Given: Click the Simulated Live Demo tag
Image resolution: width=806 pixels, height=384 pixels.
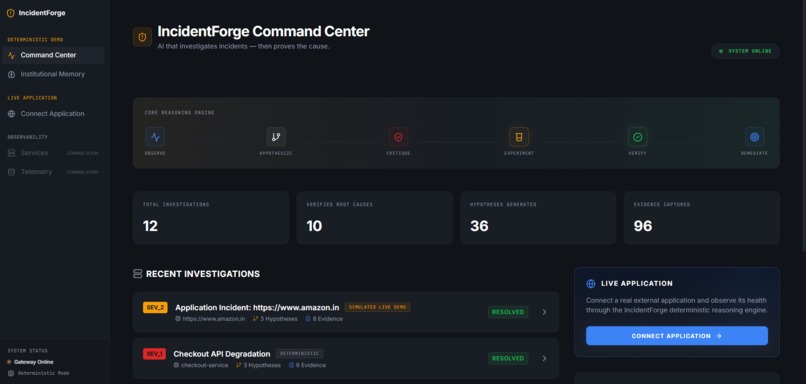Looking at the screenshot, I should coord(377,307).
